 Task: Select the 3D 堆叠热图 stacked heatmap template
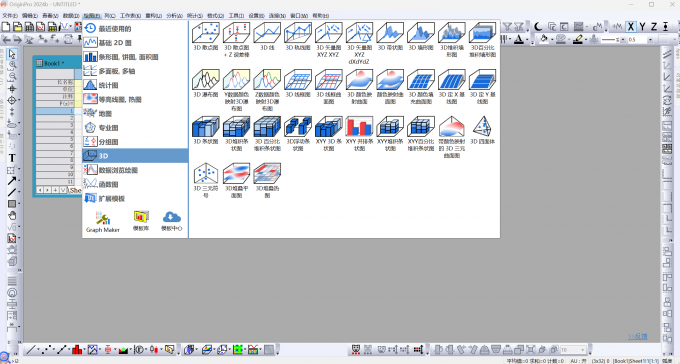(x=267, y=181)
